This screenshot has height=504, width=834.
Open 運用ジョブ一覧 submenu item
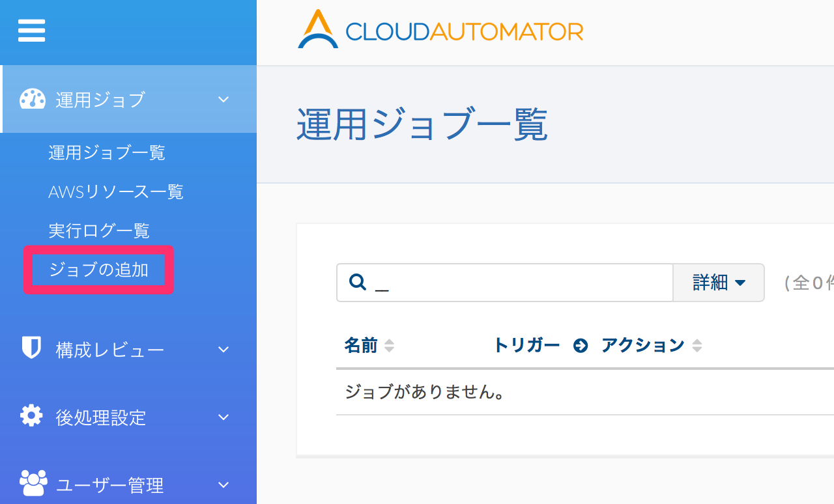point(107,153)
